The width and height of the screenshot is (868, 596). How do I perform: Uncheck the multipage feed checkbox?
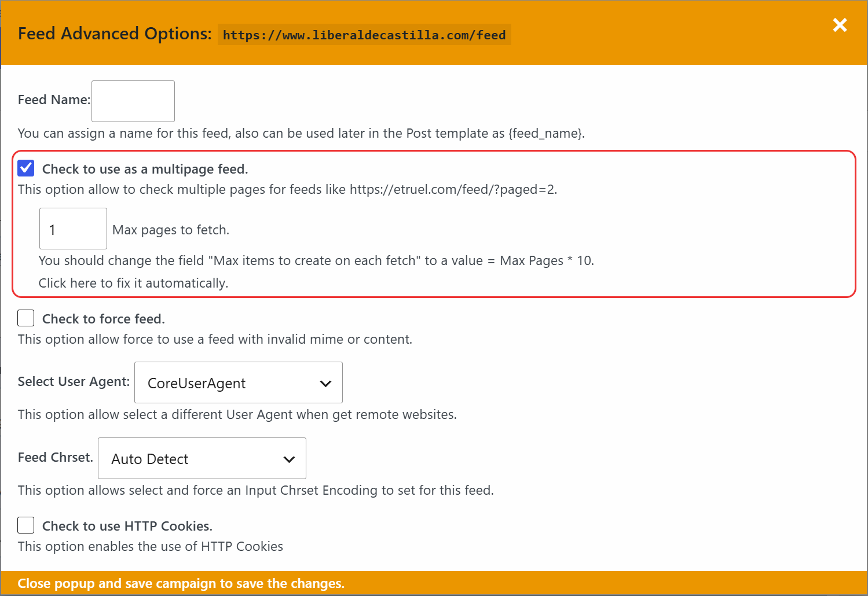pyautogui.click(x=26, y=168)
